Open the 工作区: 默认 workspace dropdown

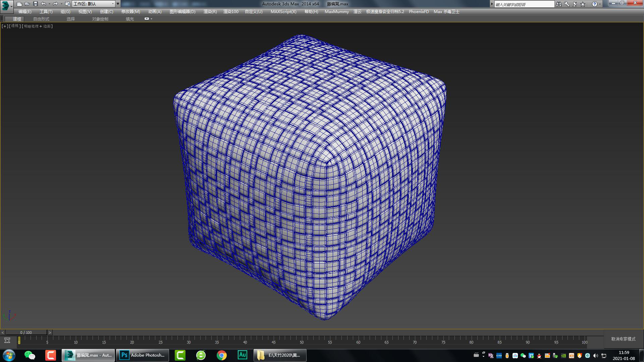click(x=94, y=4)
